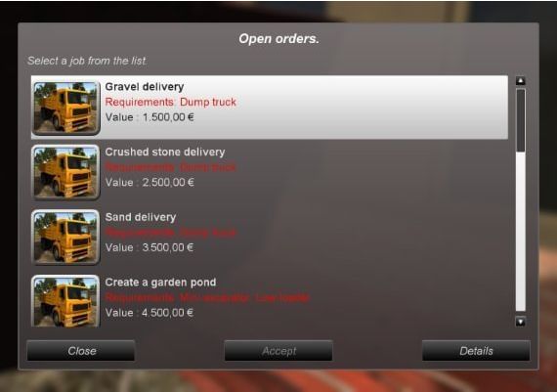Image resolution: width=557 pixels, height=392 pixels.
Task: Select the Gravel delivery job title
Action: (x=145, y=87)
